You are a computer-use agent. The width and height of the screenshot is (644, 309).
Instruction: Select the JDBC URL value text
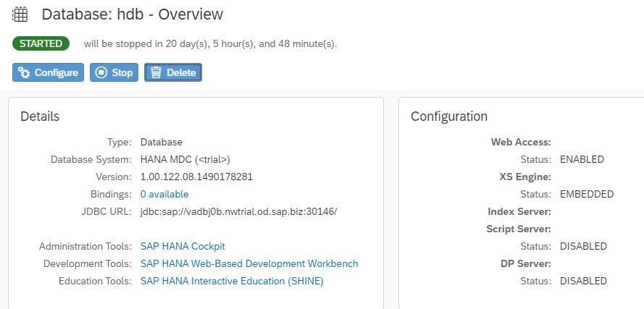click(x=238, y=212)
